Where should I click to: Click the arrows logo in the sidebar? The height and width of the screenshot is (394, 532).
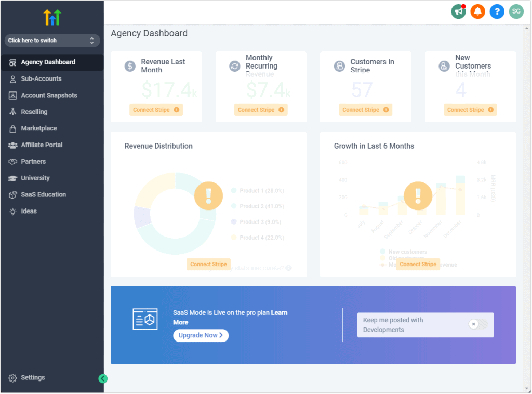point(52,18)
